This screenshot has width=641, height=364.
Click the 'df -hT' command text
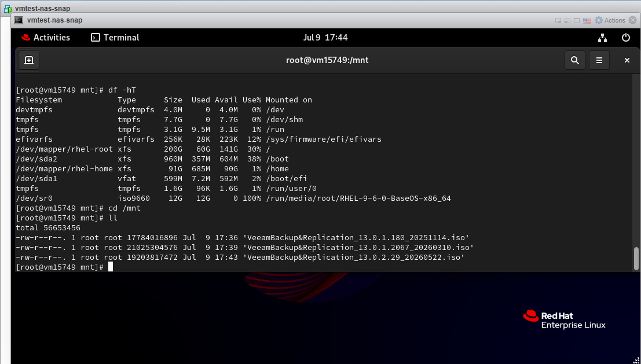pyautogui.click(x=122, y=90)
